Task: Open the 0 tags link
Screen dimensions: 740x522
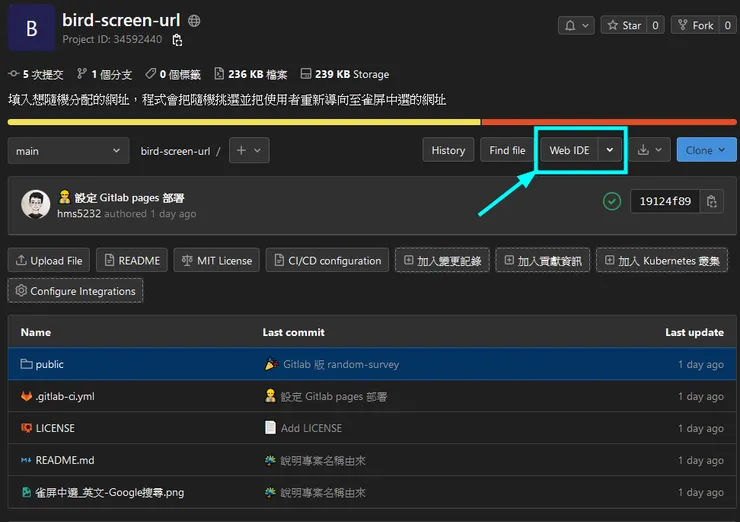Action: pyautogui.click(x=173, y=74)
